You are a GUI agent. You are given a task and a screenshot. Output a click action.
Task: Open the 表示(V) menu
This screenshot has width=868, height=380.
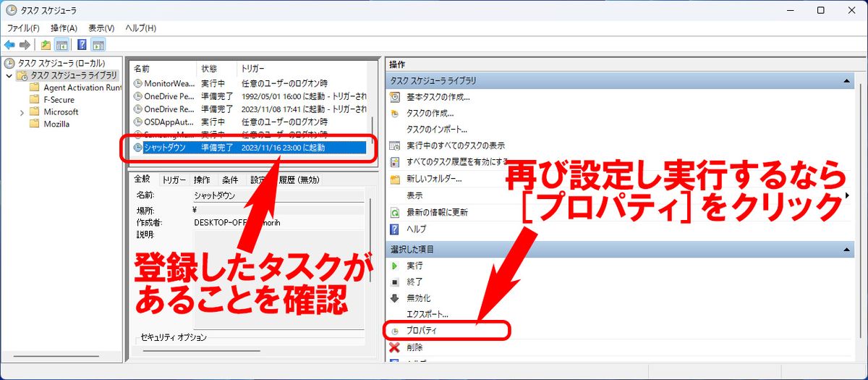point(101,28)
